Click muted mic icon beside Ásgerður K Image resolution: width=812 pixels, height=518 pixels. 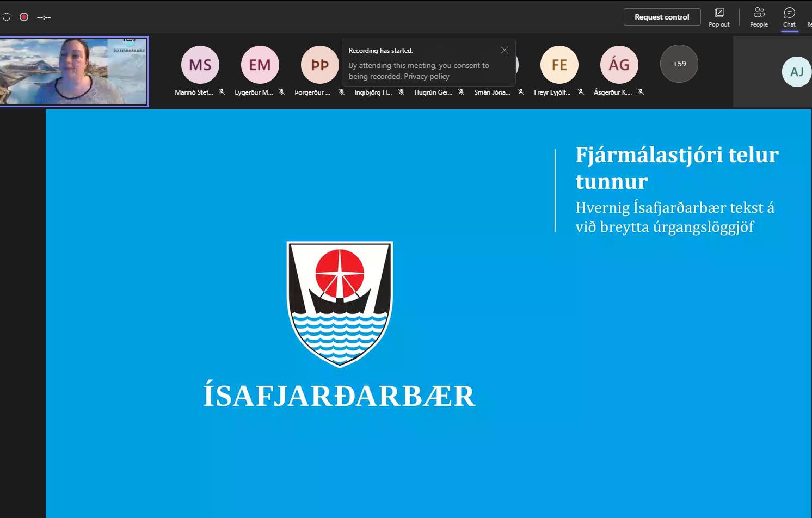pos(641,92)
